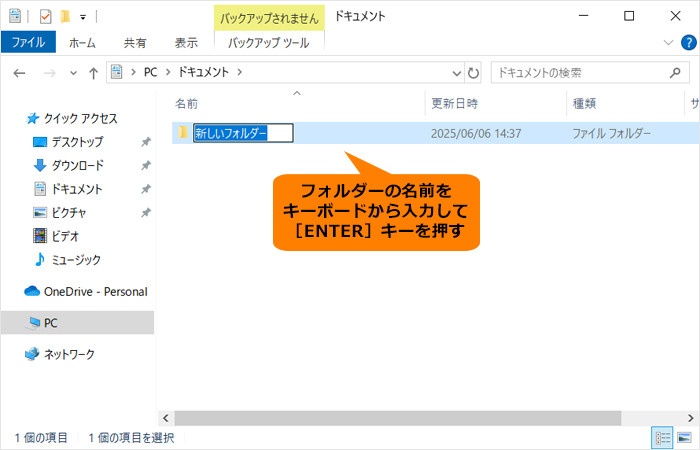Click PC in the address breadcrumb

[150, 72]
